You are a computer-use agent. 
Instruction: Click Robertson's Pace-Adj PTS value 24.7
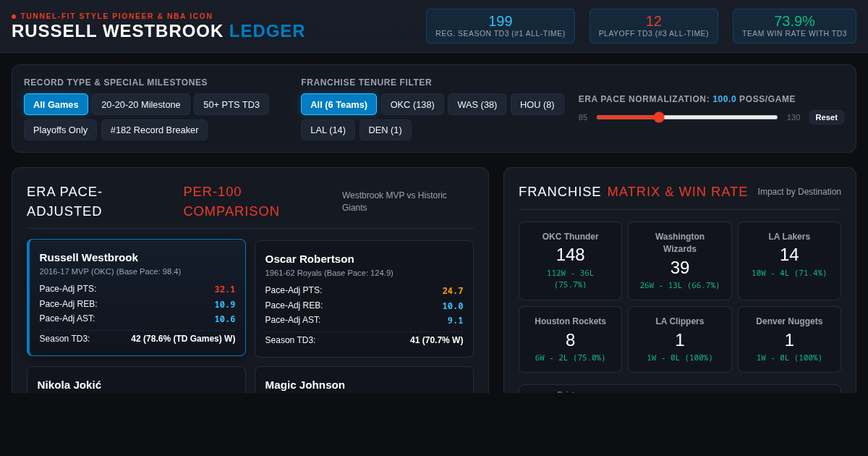click(x=453, y=291)
